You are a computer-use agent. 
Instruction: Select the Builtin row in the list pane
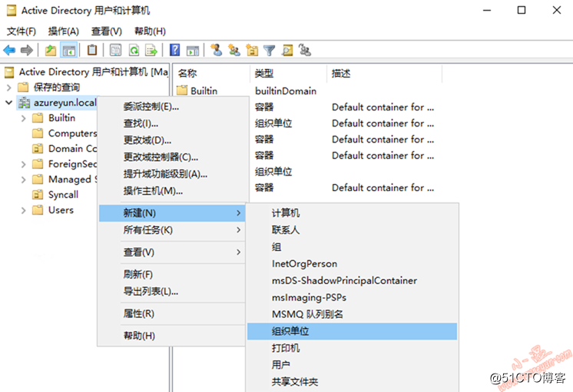tap(197, 91)
